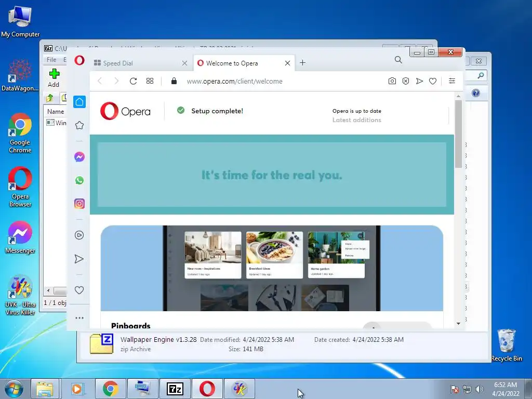Click the help icon in Explorer window
This screenshot has width=532, height=399.
[476, 93]
